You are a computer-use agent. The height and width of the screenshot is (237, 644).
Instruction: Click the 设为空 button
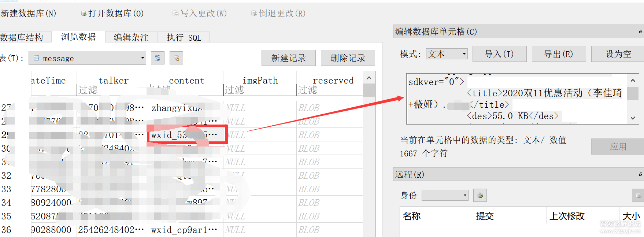point(618,54)
